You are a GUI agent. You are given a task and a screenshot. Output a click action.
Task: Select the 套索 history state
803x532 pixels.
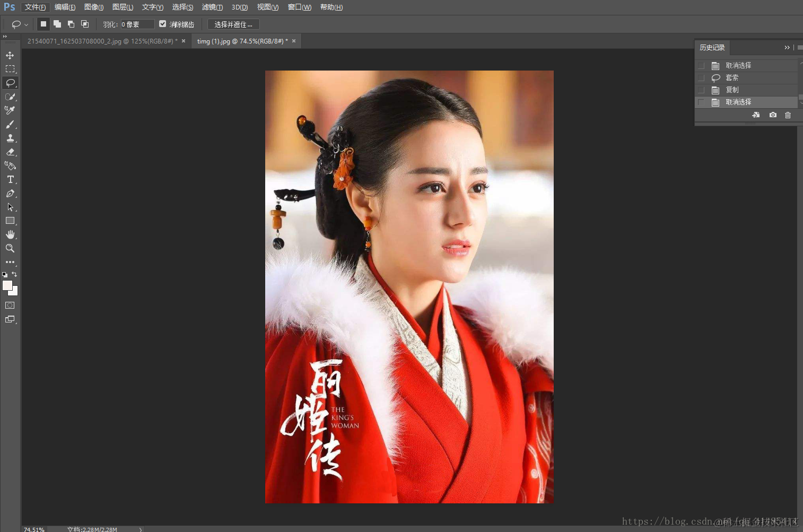point(746,78)
